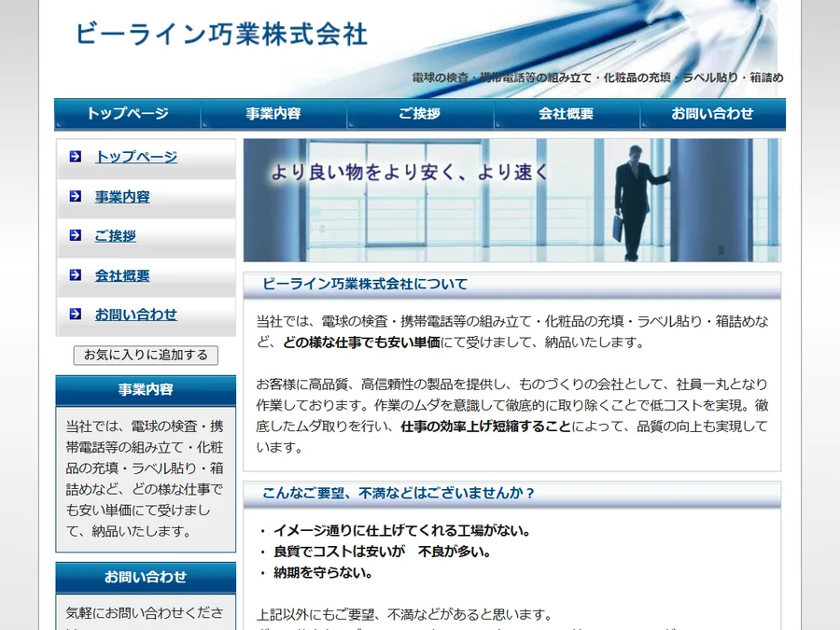Click banner slogan より良い物をより安く、より速く

410,172
